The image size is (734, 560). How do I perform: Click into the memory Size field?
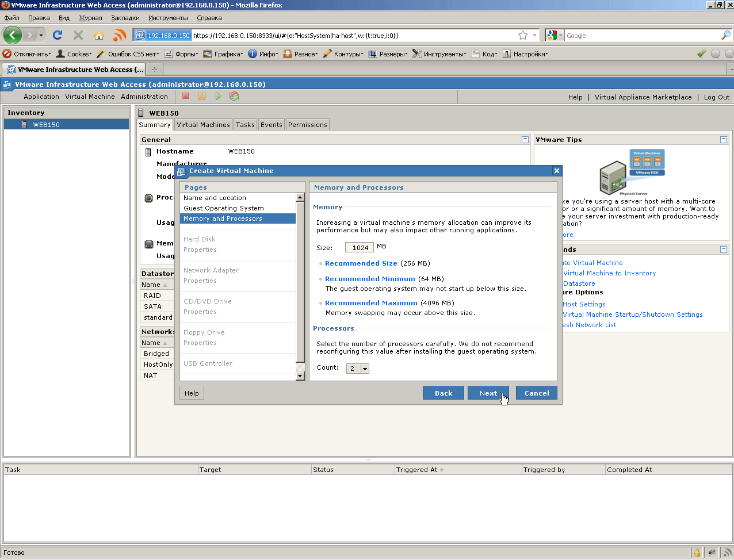pos(360,248)
